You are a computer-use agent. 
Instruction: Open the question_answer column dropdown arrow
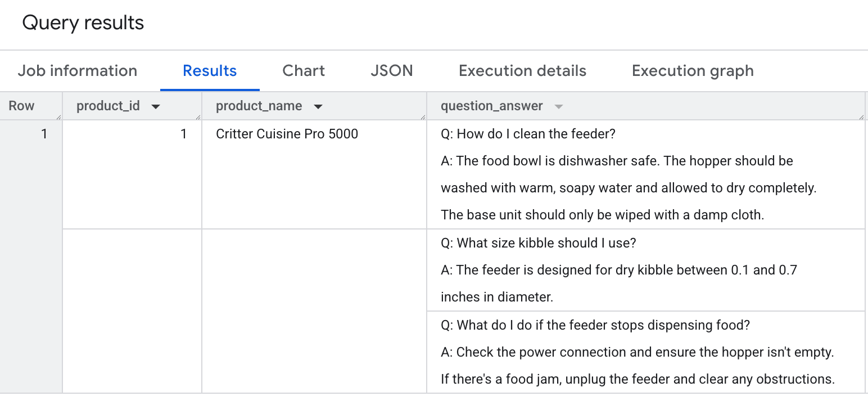click(x=558, y=106)
